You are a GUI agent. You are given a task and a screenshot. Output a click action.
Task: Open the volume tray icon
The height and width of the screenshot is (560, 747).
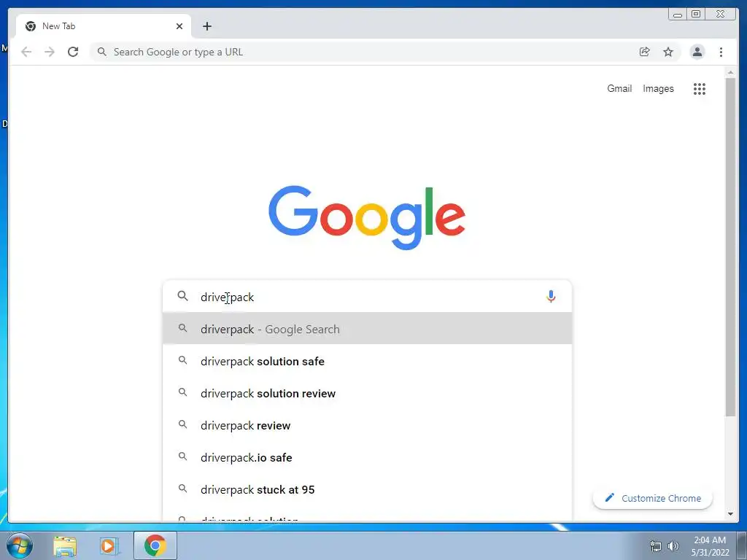(673, 546)
